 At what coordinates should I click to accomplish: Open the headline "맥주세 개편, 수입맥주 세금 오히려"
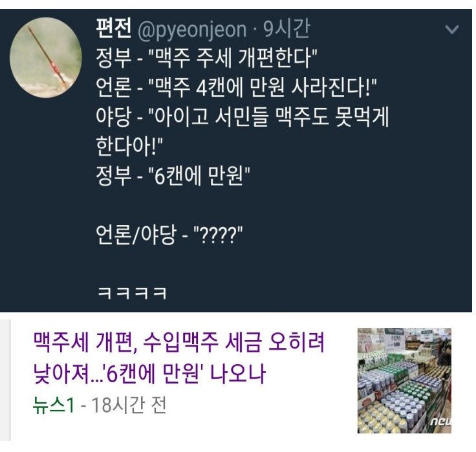(x=178, y=342)
